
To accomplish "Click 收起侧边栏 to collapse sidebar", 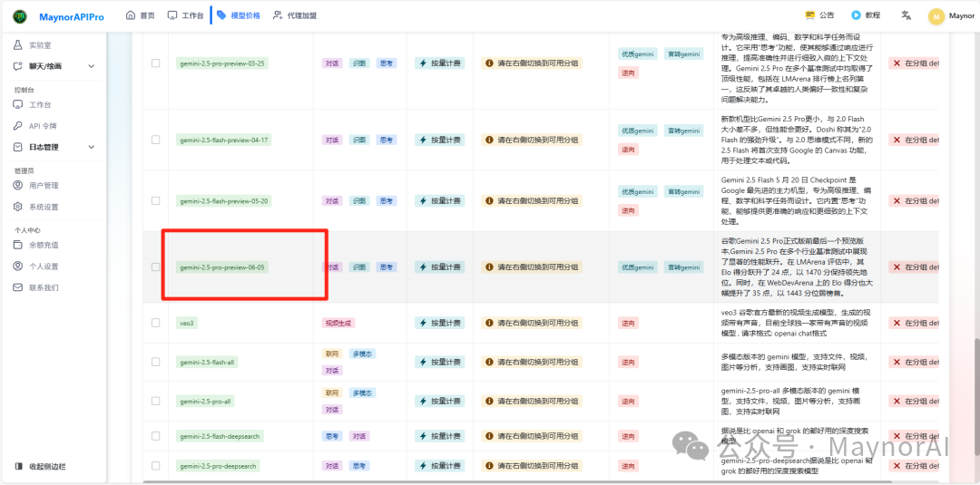I will tap(41, 466).
